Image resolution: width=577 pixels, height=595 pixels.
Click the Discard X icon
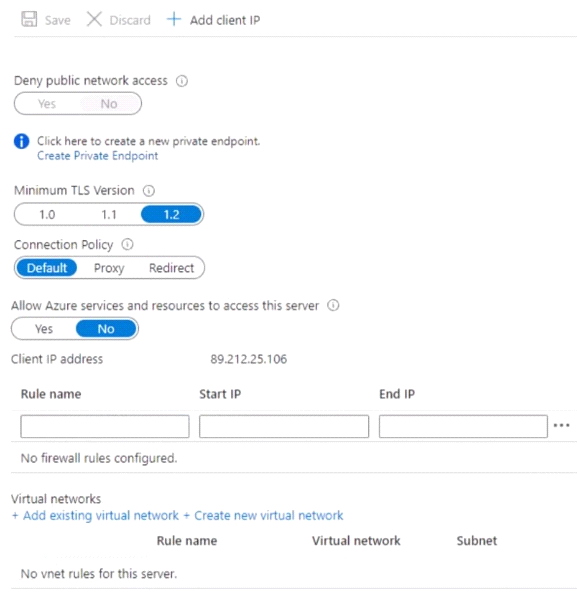point(94,19)
